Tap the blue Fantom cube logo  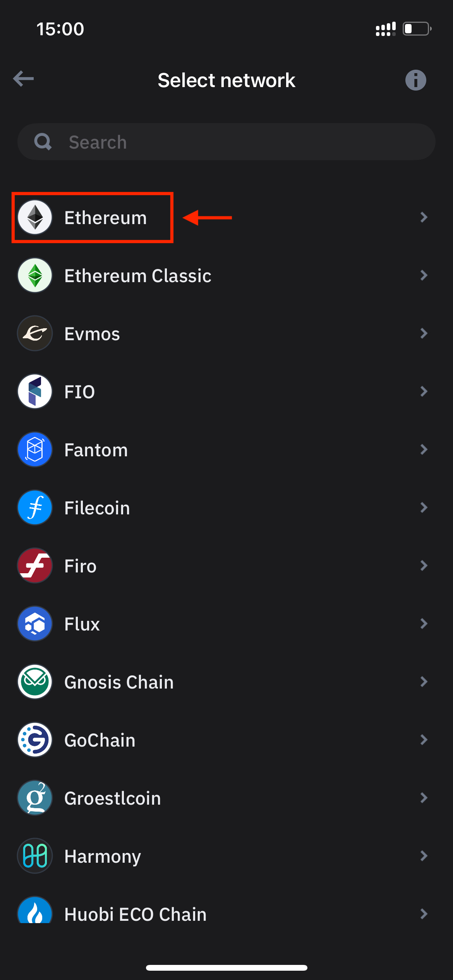(x=35, y=450)
